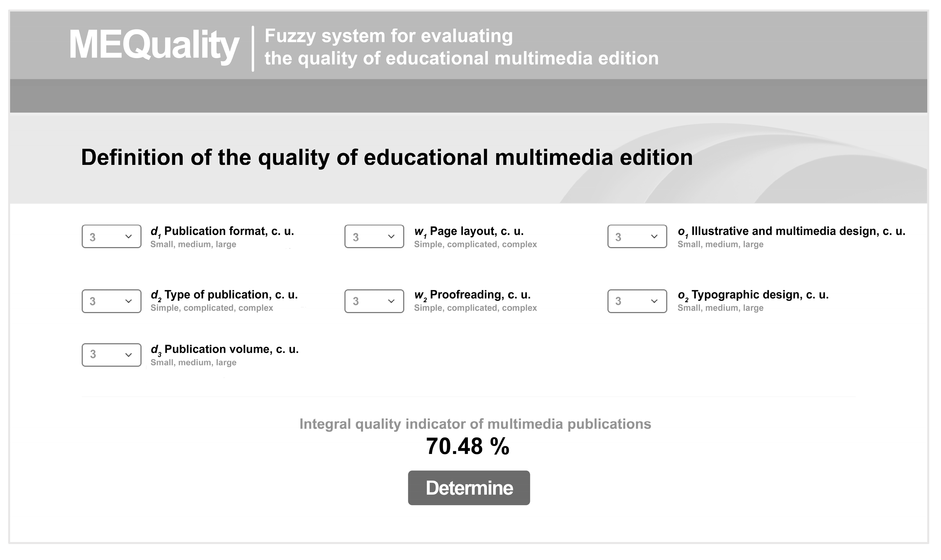The width and height of the screenshot is (941, 560).
Task: Click the 'o1 Illustrative and multimedia design' label
Action: click(x=791, y=231)
